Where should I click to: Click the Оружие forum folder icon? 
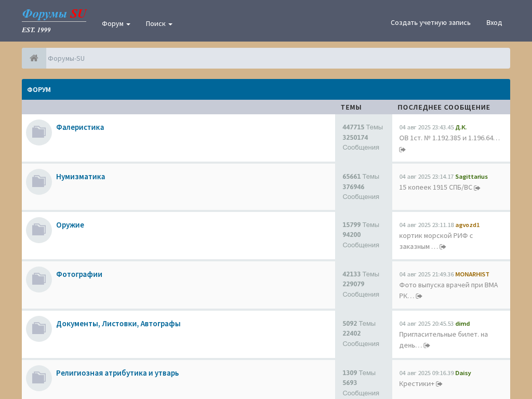[39, 230]
